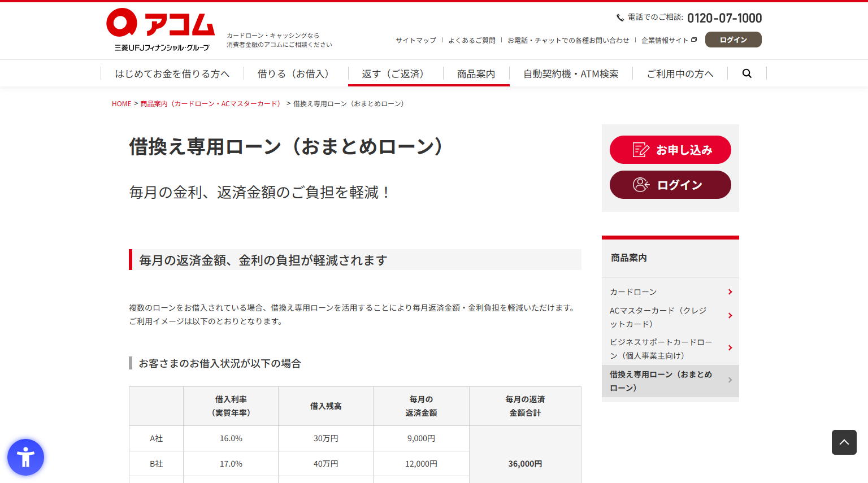Click the page title 借換え専用ローン（おまとめローン）
Screen dimensions: 868x483
tap(288, 146)
